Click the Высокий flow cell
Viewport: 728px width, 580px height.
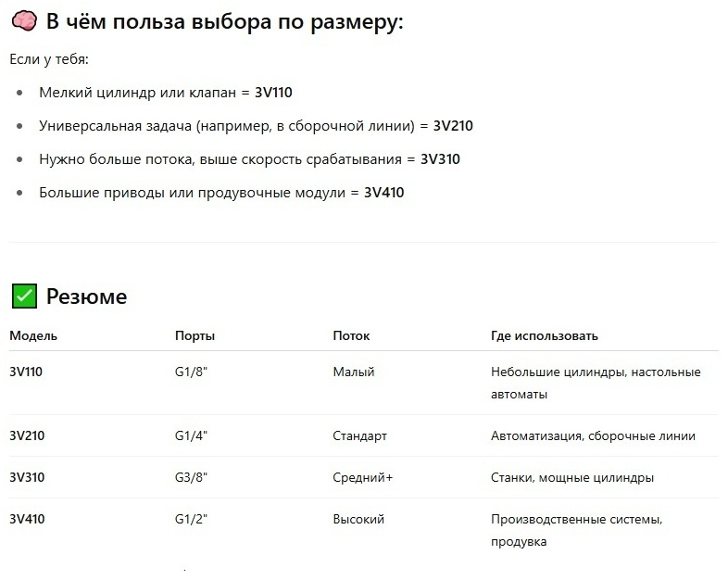pos(358,519)
